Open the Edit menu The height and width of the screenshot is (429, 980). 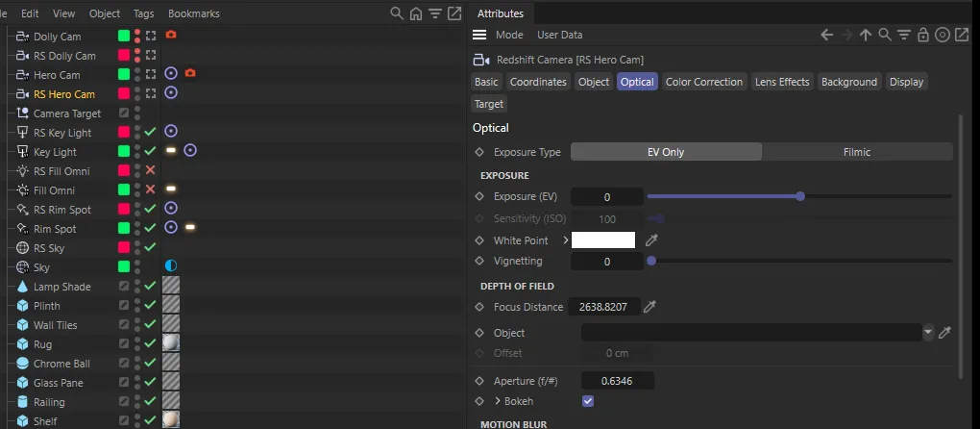pyautogui.click(x=30, y=13)
